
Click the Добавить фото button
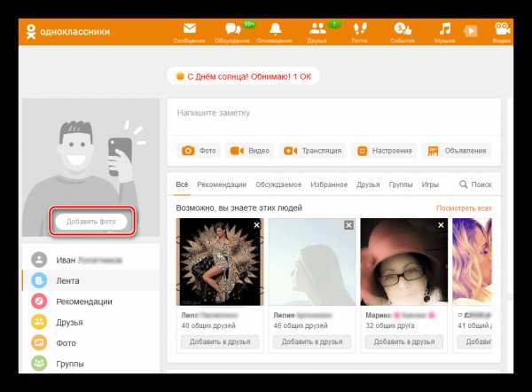pos(91,222)
